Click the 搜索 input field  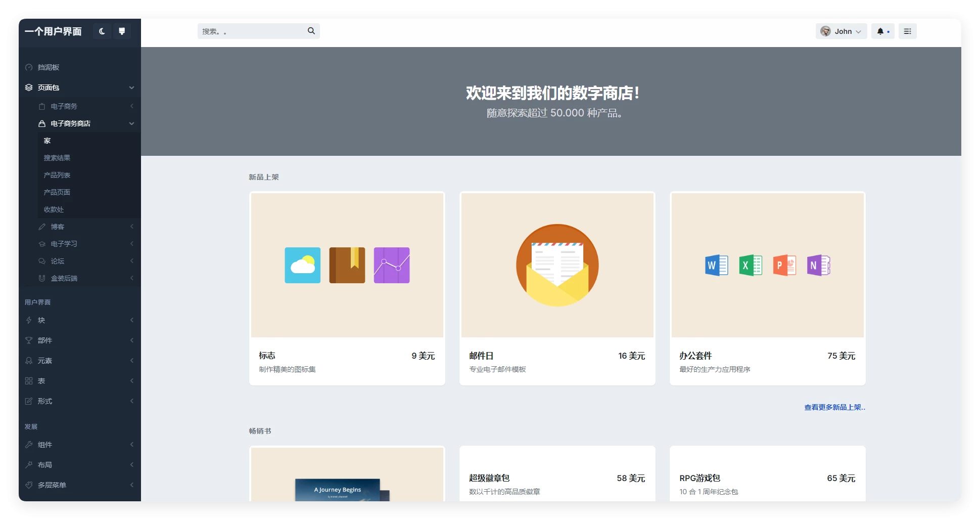251,31
